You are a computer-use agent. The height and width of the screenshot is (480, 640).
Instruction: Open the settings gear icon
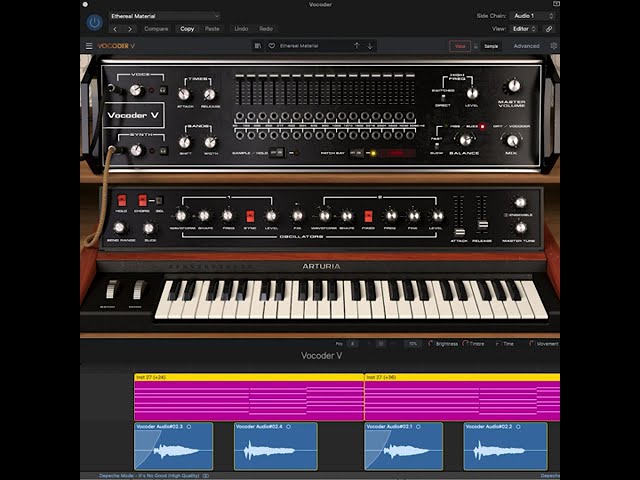554,46
